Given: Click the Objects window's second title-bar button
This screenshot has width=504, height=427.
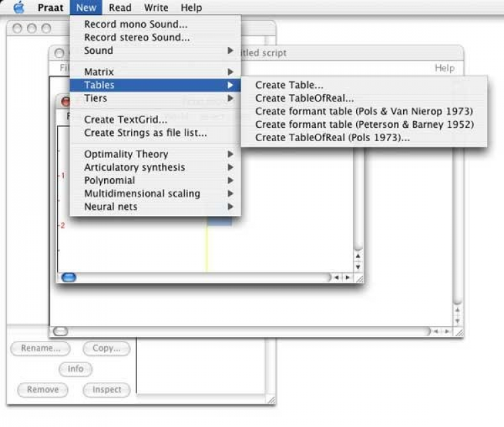Looking at the screenshot, I should click(x=32, y=28).
